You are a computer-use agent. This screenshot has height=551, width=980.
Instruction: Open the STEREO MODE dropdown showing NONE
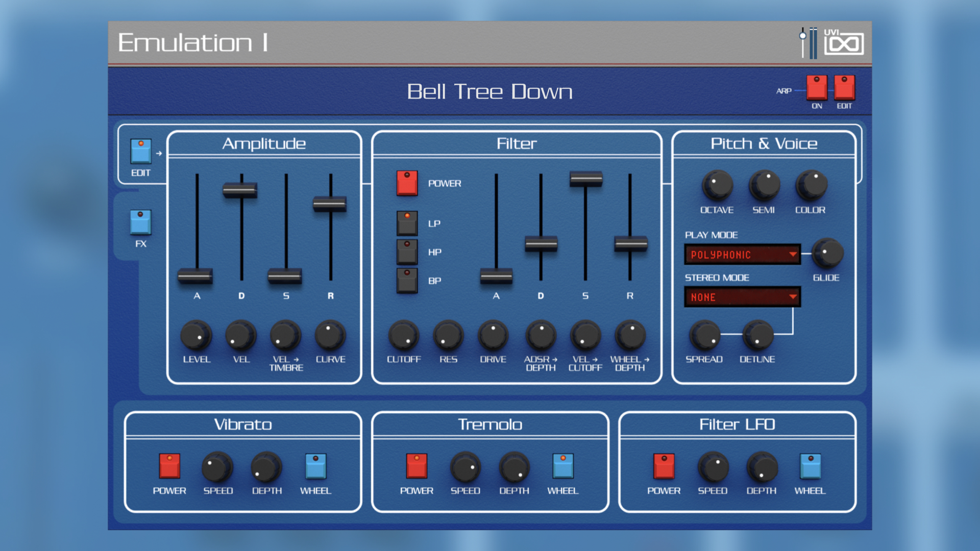click(742, 297)
